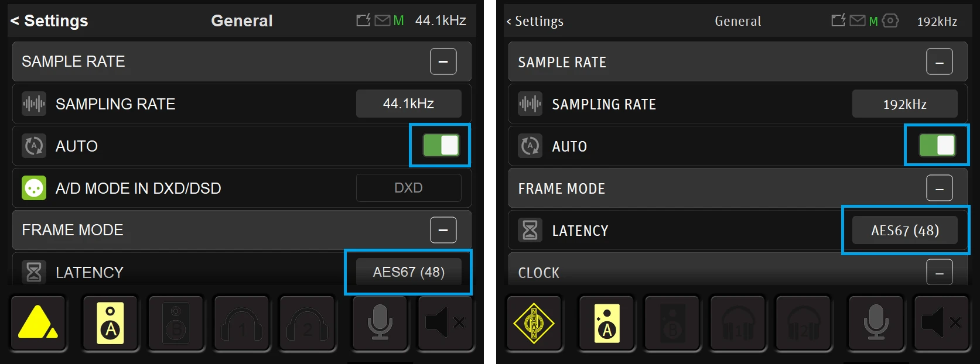Go back to Settings from the 44.1kHz screen
Image resolution: width=980 pixels, height=364 pixels.
pyautogui.click(x=49, y=20)
